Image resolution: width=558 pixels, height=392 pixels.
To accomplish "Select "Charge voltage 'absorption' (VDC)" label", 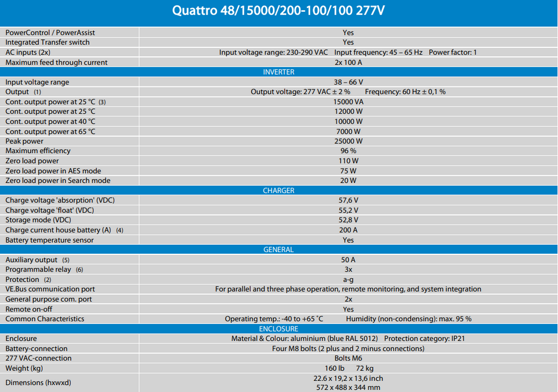I will [x=60, y=200].
